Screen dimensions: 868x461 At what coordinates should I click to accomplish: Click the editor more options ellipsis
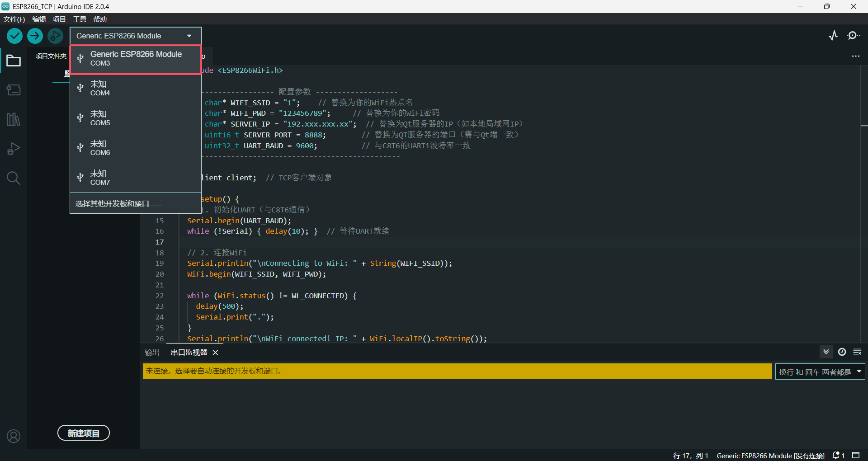[x=856, y=56]
